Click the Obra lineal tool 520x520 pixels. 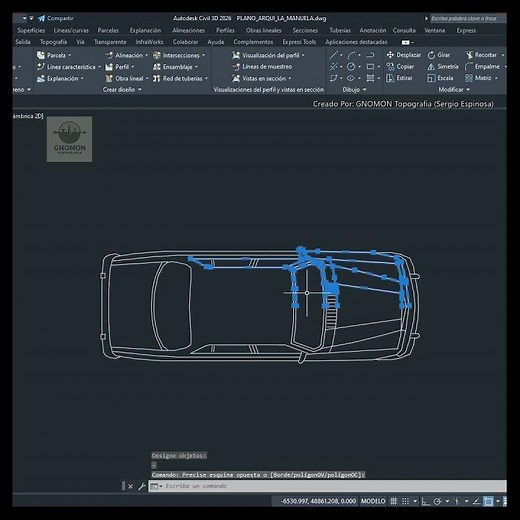tap(124, 79)
